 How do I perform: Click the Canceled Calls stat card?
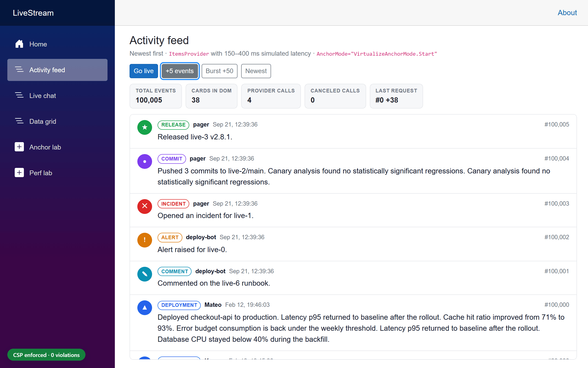pos(335,96)
